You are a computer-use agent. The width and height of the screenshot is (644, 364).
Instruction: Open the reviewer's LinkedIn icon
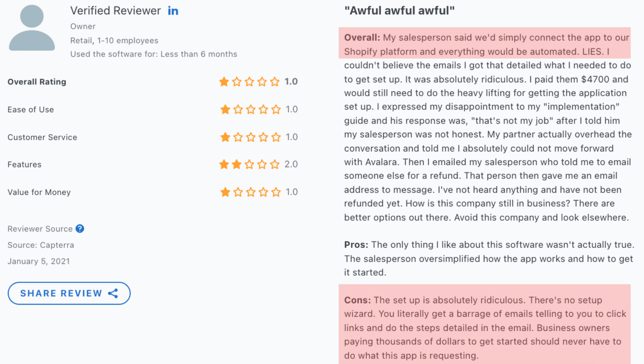173,11
